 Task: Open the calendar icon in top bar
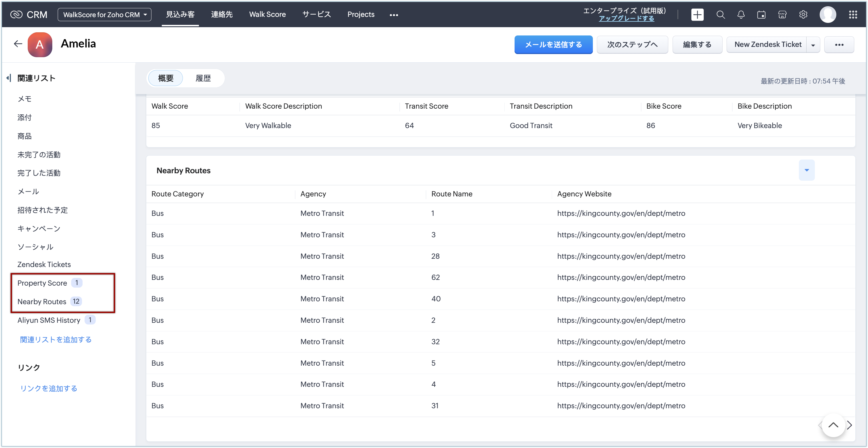[761, 15]
